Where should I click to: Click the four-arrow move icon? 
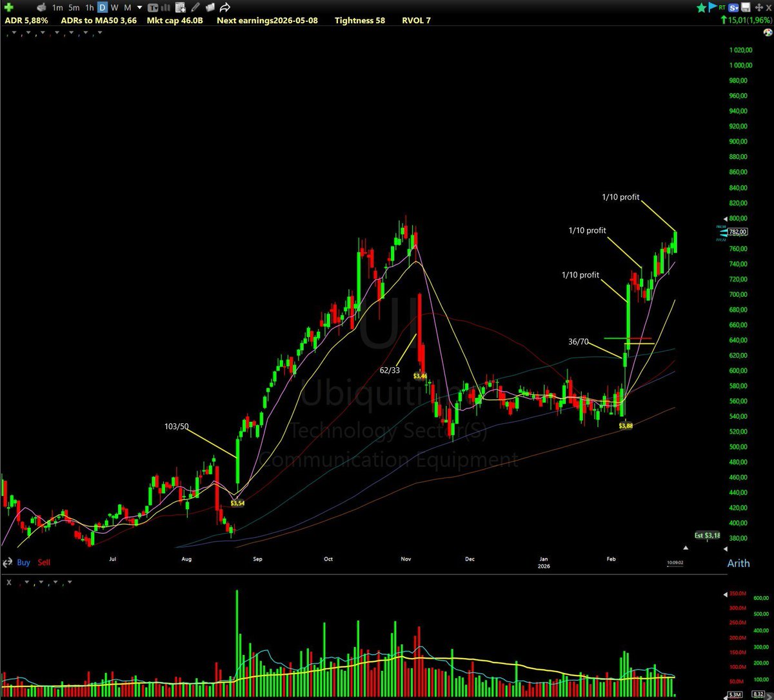[x=759, y=8]
